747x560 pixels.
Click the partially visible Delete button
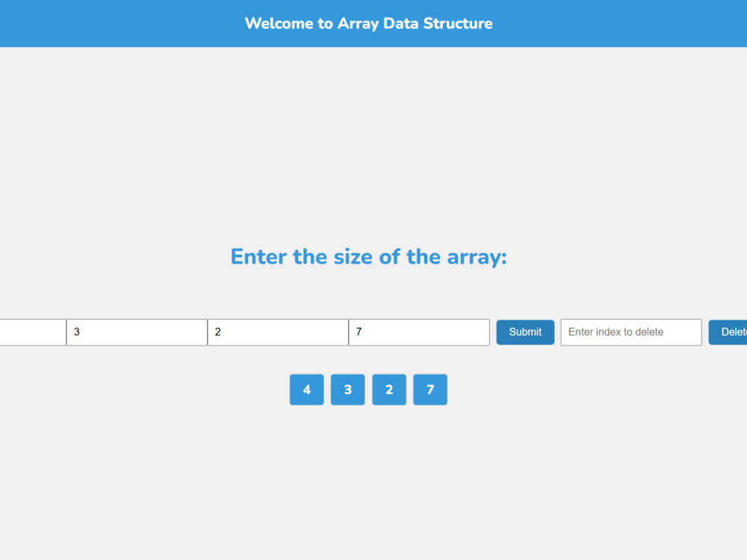pos(728,332)
